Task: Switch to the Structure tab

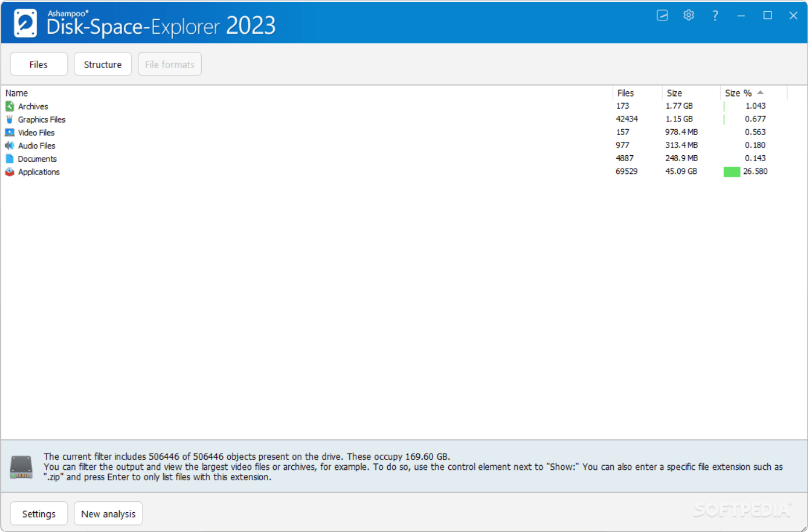Action: (102, 64)
